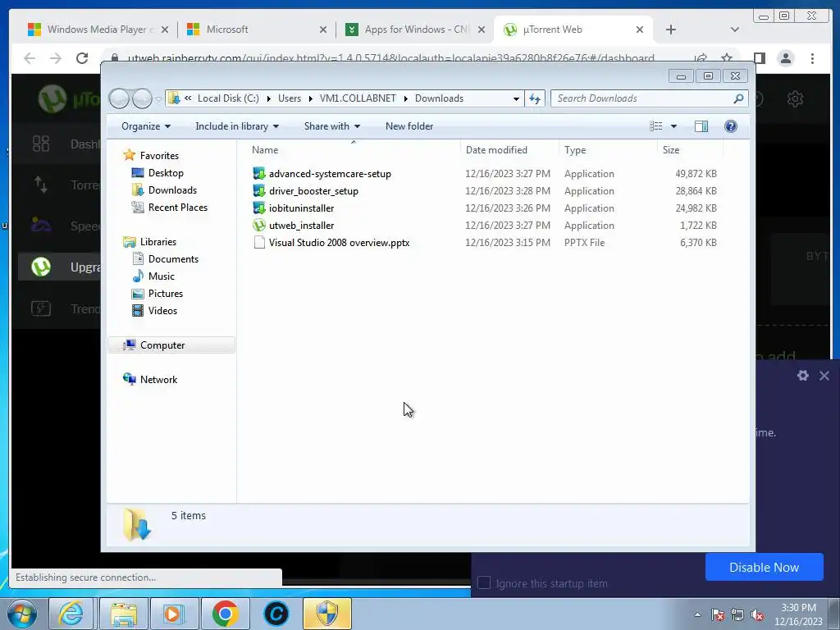840x630 pixels.
Task: Open the settings gear in µTorrent Web
Action: point(795,99)
